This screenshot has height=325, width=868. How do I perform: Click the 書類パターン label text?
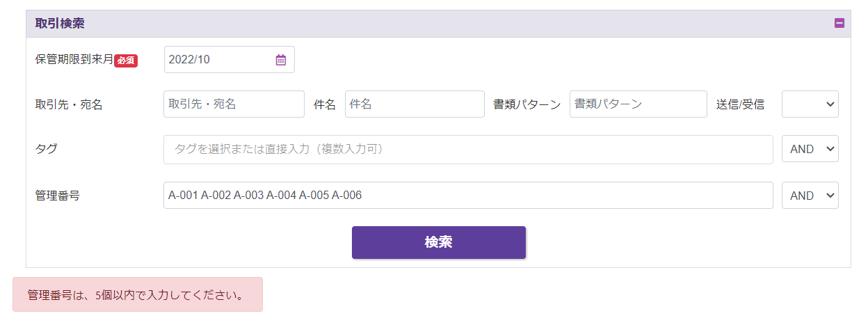coord(527,105)
